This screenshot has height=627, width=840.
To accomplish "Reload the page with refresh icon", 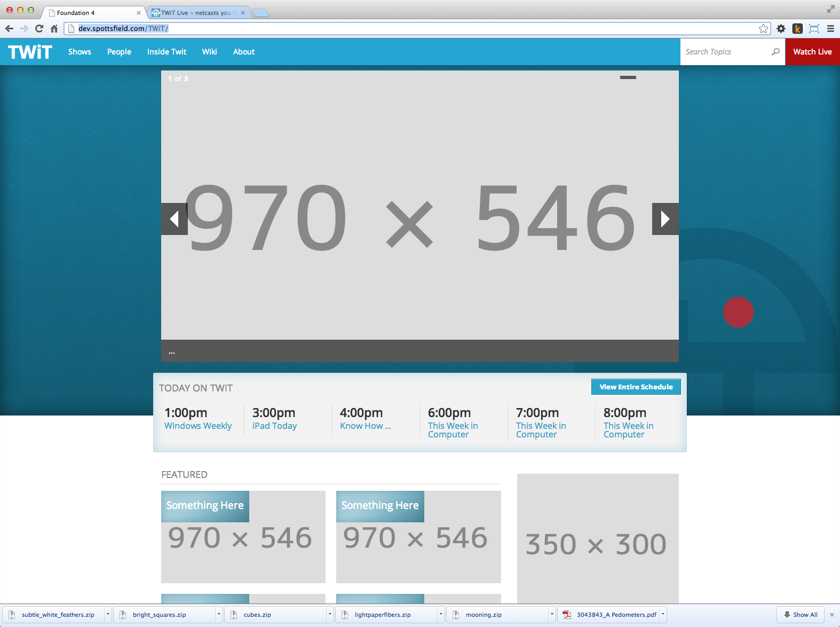I will [x=39, y=29].
